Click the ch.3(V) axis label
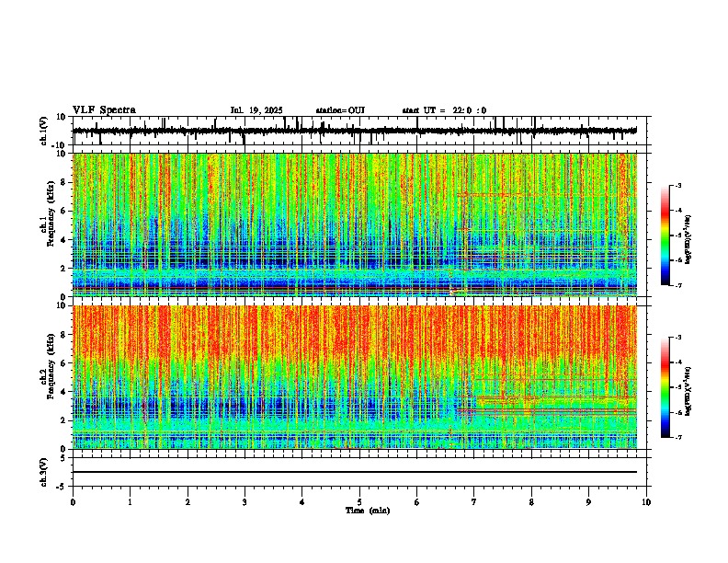Viewport: 728px width, 563px height. (44, 472)
